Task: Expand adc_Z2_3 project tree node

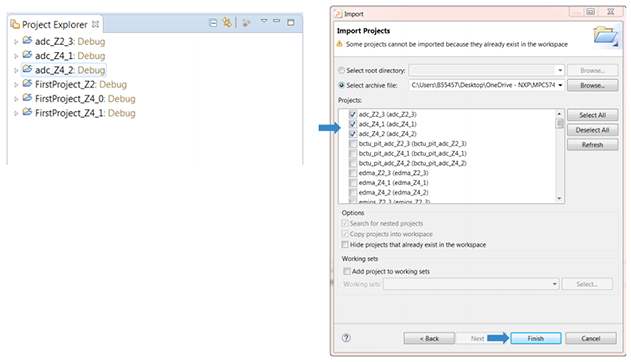Action: tap(16, 42)
